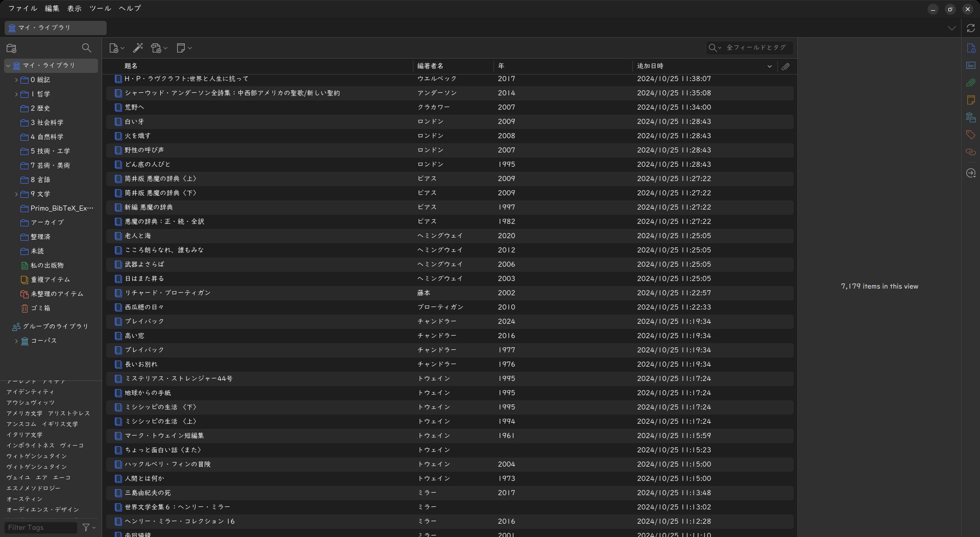Click the collection search magnifier icon

pos(86,48)
